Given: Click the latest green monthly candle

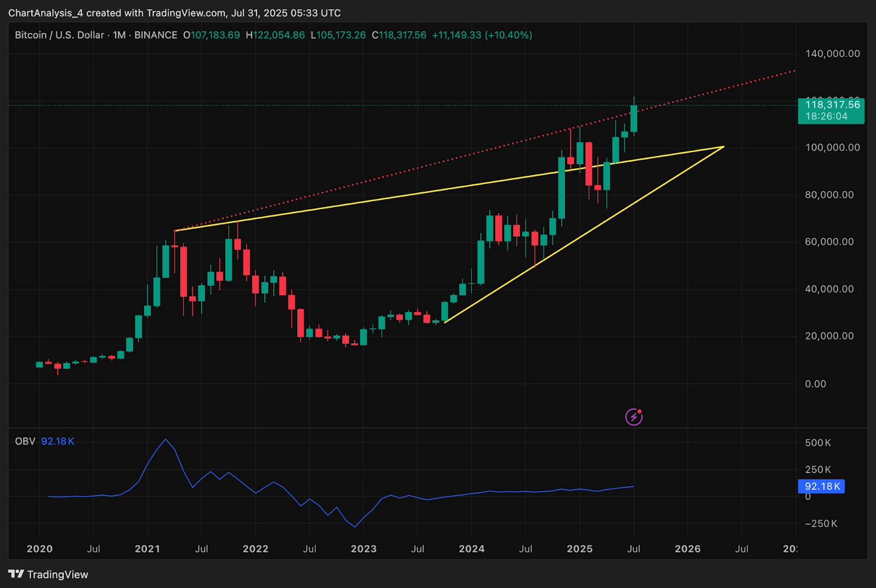Looking at the screenshot, I should pyautogui.click(x=634, y=118).
